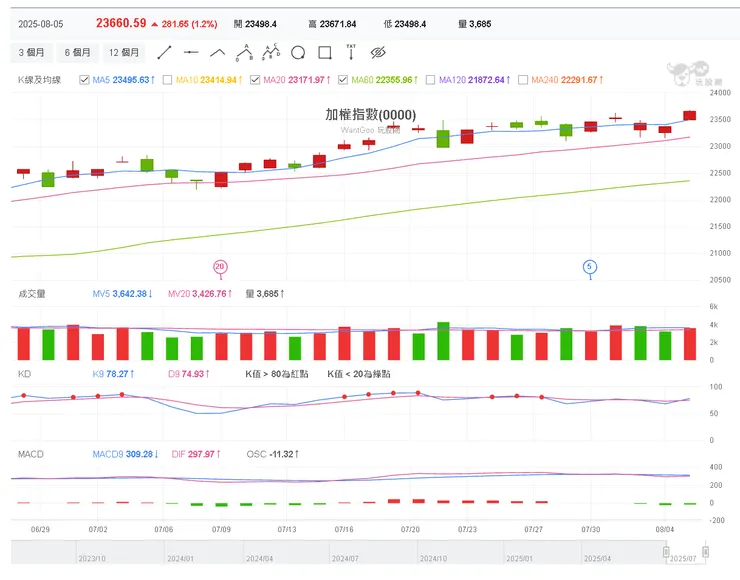Viewport: 740px width, 580px height.
Task: Select the angle line drawing tool
Action: 218,52
